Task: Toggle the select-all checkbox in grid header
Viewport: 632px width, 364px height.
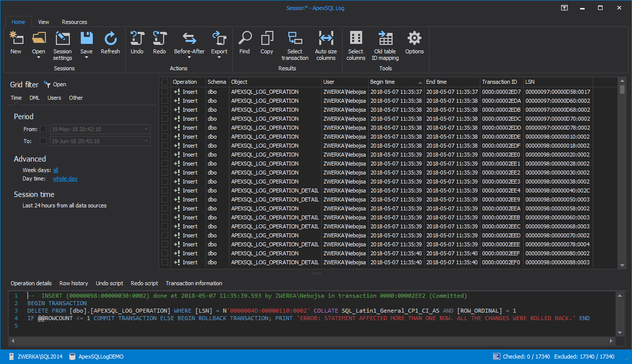Action: (165, 82)
